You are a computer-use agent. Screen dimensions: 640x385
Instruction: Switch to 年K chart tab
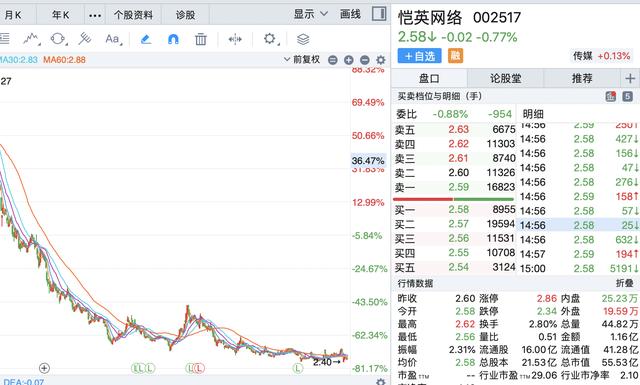(60, 15)
